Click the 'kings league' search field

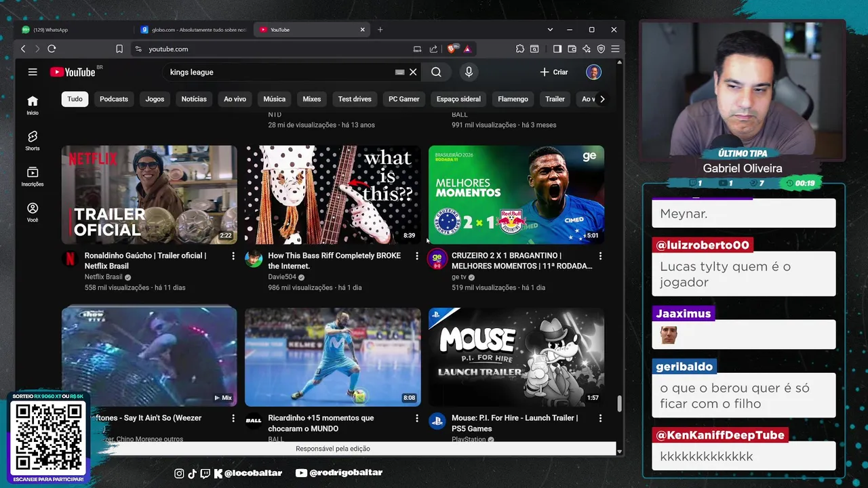[x=278, y=72]
